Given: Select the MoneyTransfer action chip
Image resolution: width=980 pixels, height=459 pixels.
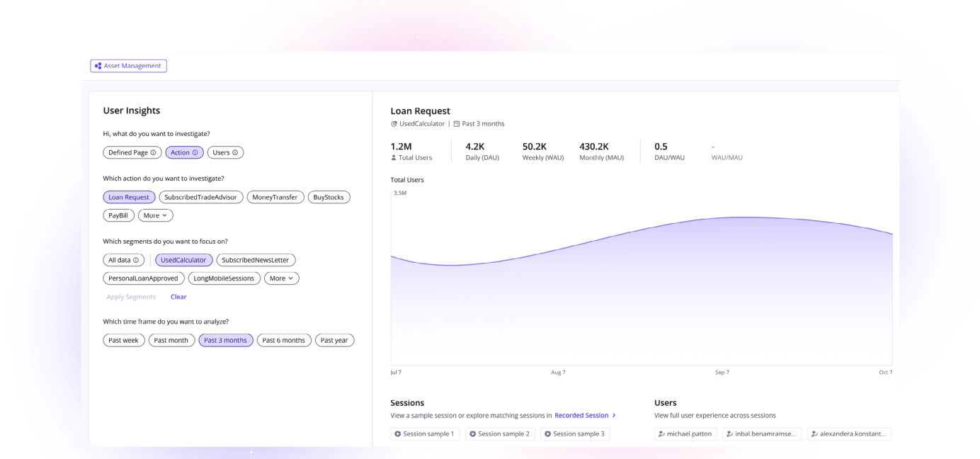Looking at the screenshot, I should (x=275, y=197).
